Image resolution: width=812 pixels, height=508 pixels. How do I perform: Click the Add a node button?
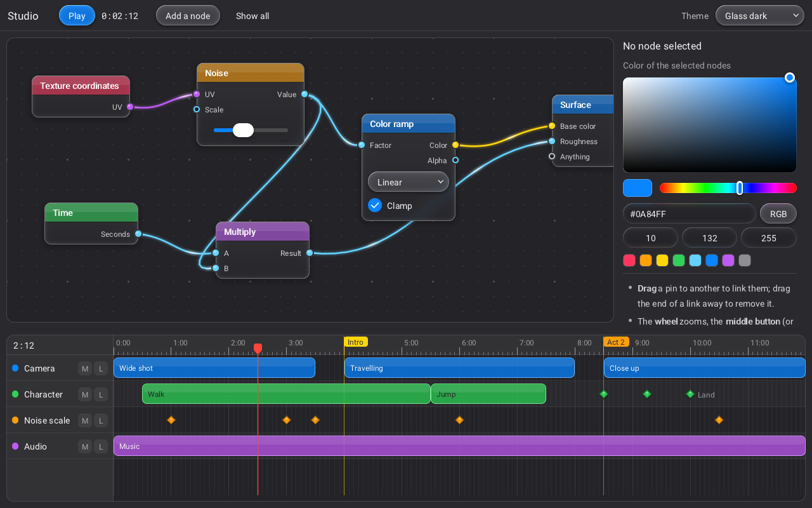(188, 16)
